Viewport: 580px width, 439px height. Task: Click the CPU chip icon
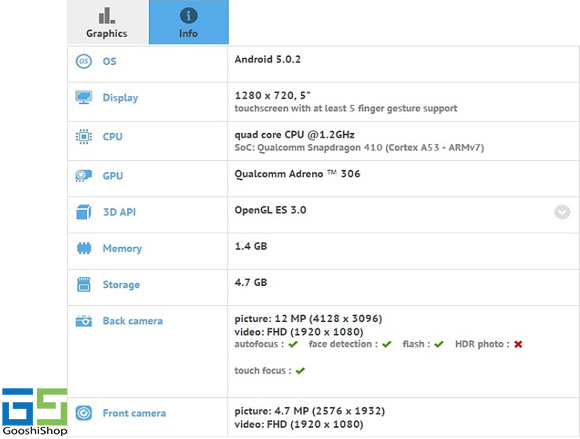point(84,136)
